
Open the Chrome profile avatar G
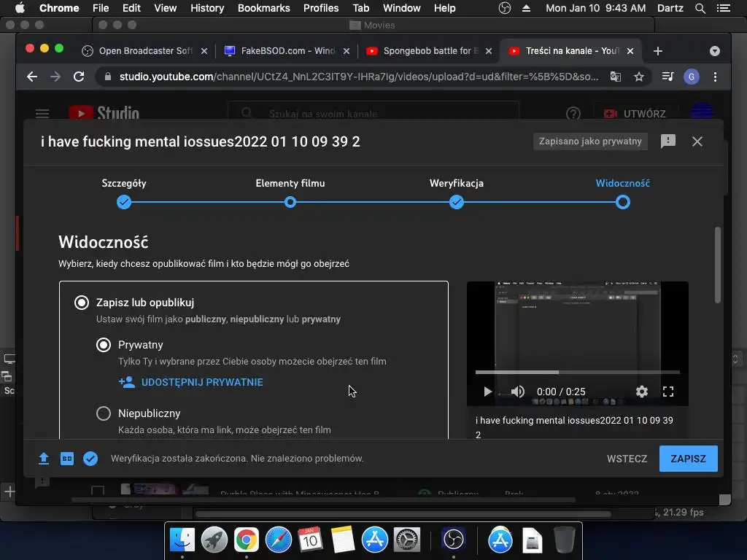[692, 77]
